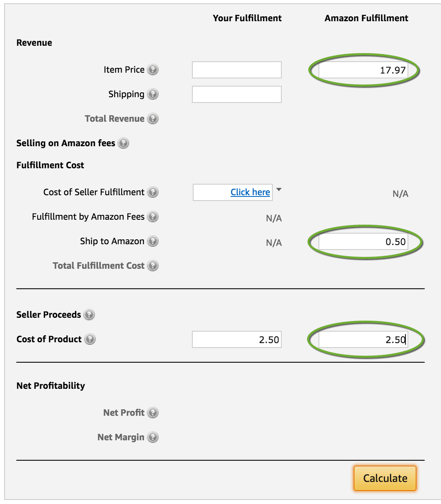
Task: Expand the Cost of Seller Fulfillment dropdown arrow
Action: tap(279, 190)
